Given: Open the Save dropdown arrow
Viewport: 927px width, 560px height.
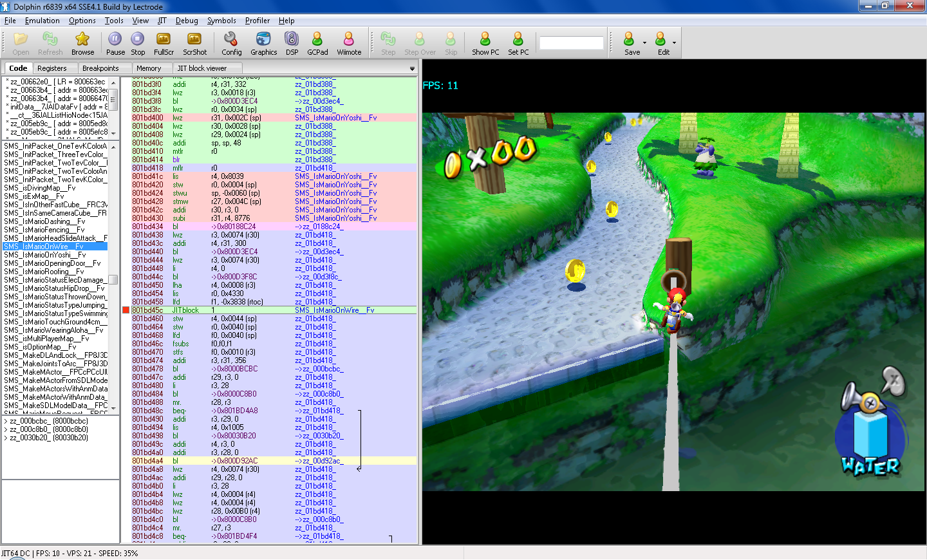Looking at the screenshot, I should (644, 43).
